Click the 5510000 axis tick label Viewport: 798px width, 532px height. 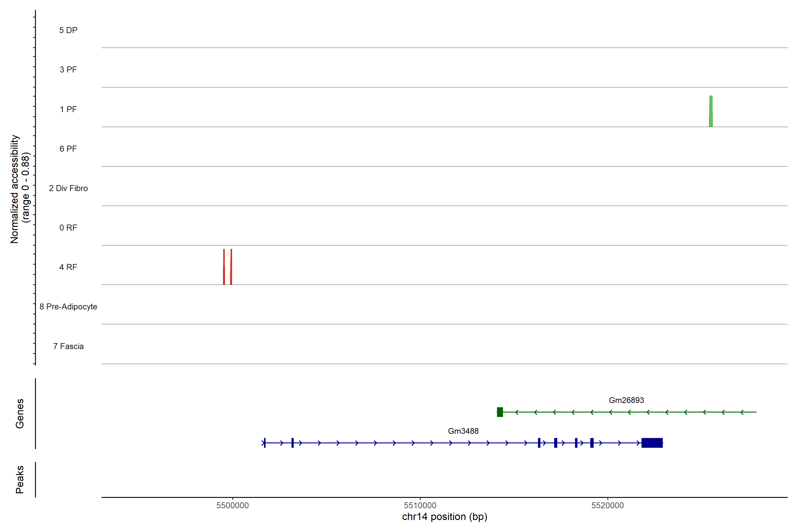click(420, 506)
